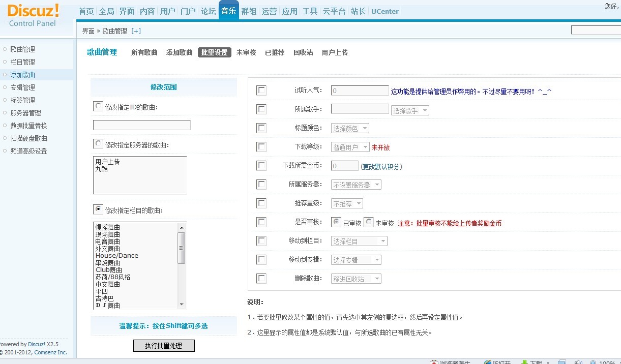This screenshot has width=621, height=364.
Task: Switch to the 论坛 top navigation tab
Action: (208, 11)
